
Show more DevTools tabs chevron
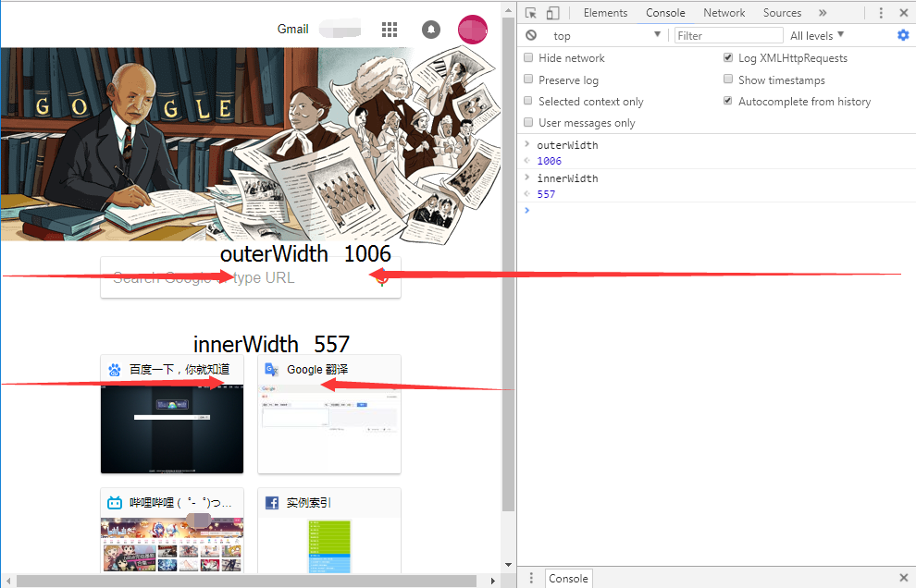823,13
